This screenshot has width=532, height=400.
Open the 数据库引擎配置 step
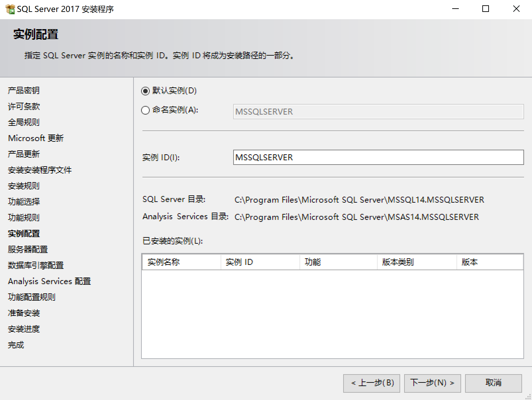coord(36,265)
